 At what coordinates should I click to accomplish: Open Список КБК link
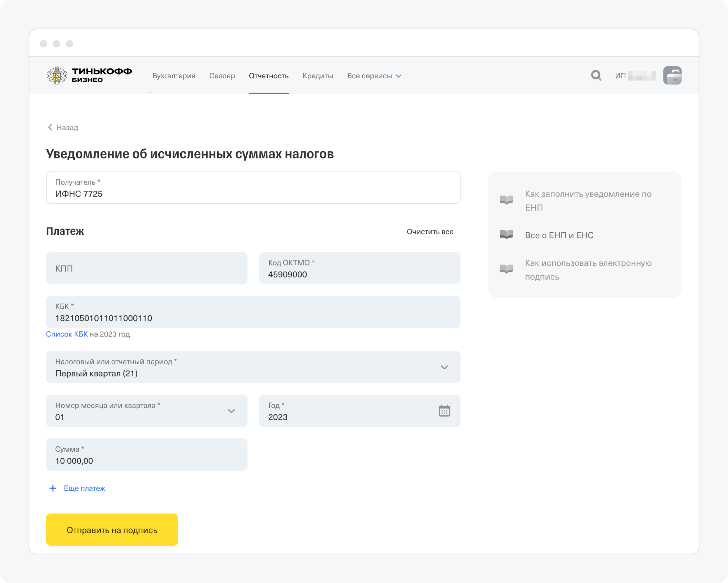pyautogui.click(x=66, y=334)
